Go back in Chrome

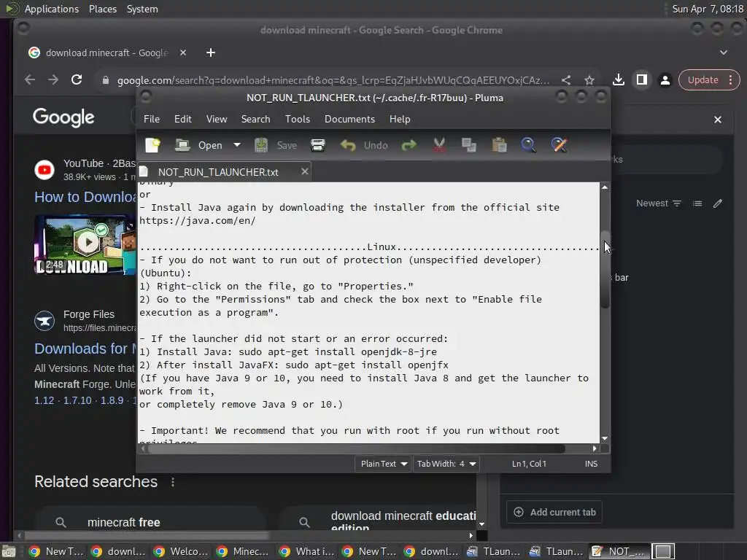pyautogui.click(x=29, y=80)
